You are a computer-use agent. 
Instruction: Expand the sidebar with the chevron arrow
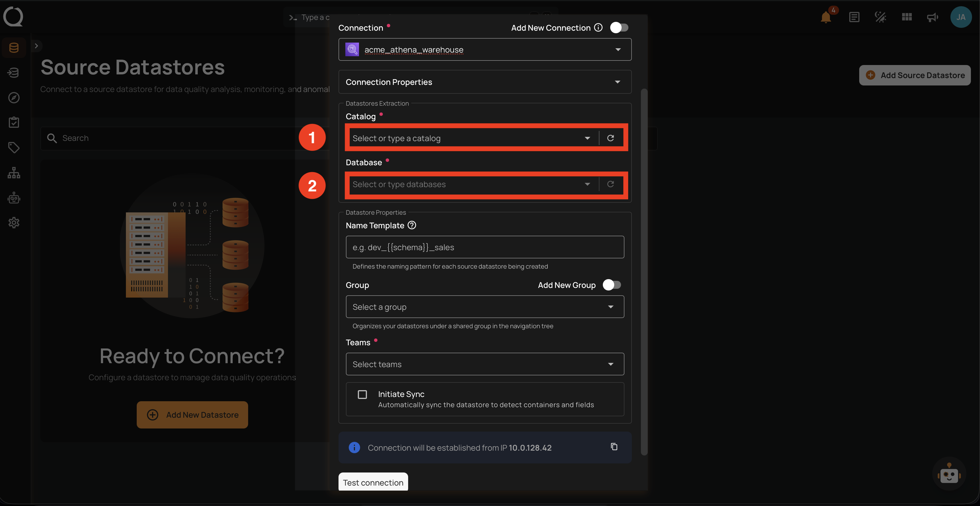pos(36,46)
